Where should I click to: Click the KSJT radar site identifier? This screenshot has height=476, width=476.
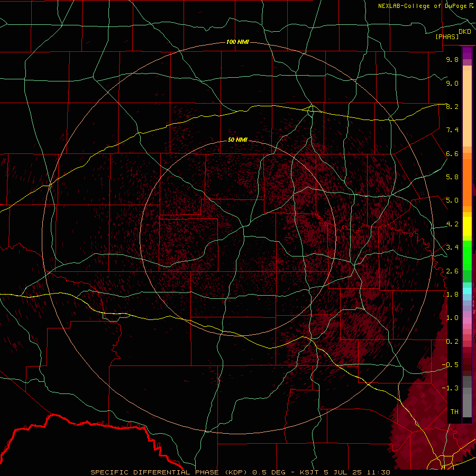pyautogui.click(x=309, y=472)
